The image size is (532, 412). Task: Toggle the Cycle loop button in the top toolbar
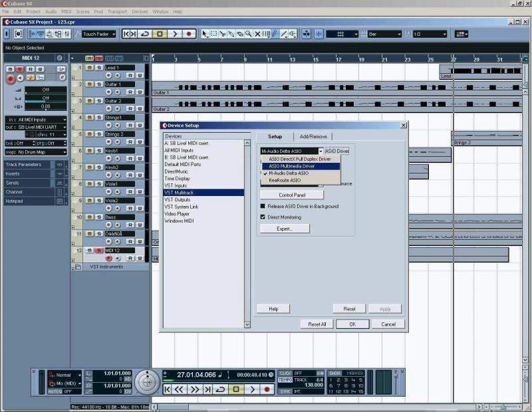pyautogui.click(x=145, y=34)
